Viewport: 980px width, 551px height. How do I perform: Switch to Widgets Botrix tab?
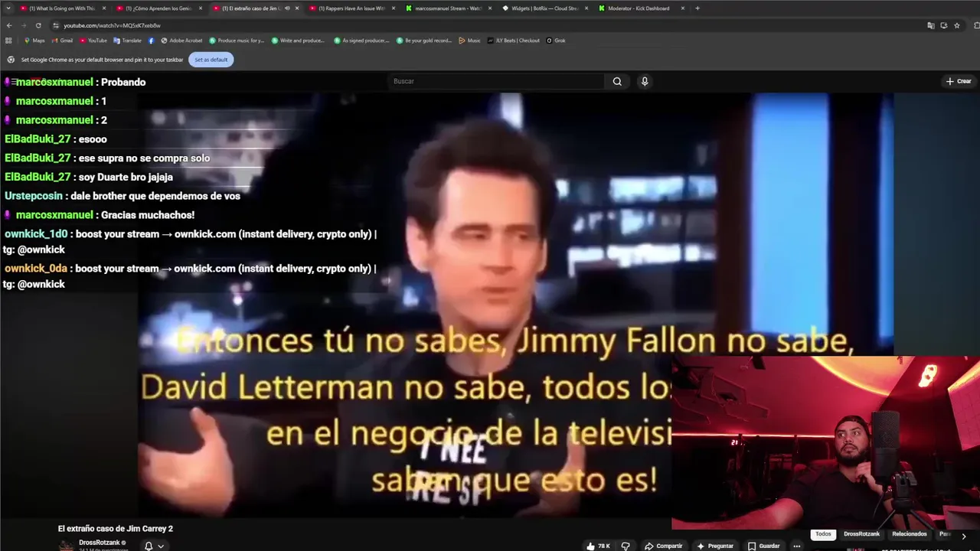pos(544,8)
